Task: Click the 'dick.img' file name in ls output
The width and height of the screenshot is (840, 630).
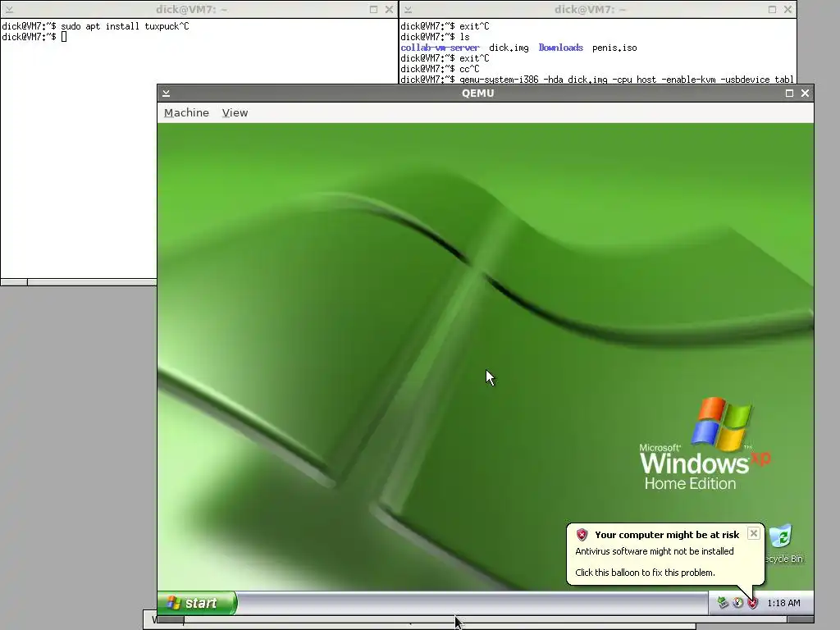Action: click(x=509, y=48)
